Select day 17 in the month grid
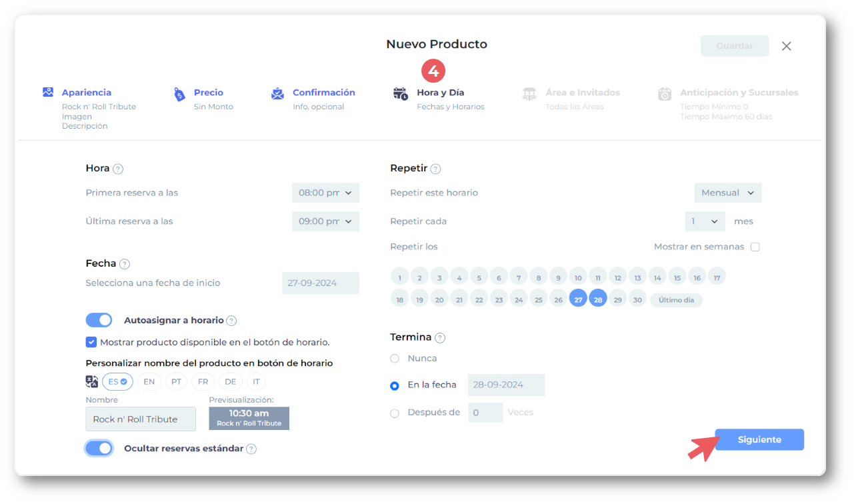Image resolution: width=854 pixels, height=504 pixels. (717, 278)
